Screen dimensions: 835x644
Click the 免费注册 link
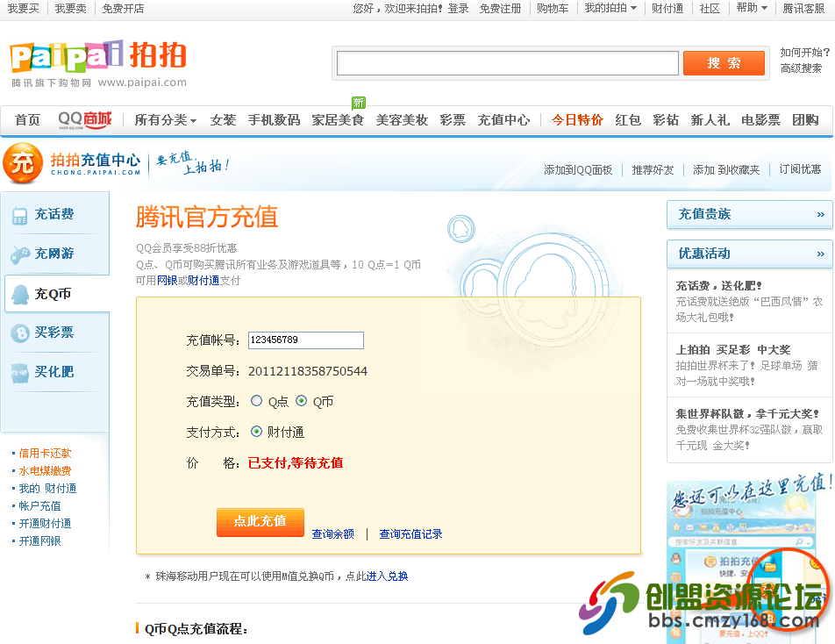click(500, 9)
